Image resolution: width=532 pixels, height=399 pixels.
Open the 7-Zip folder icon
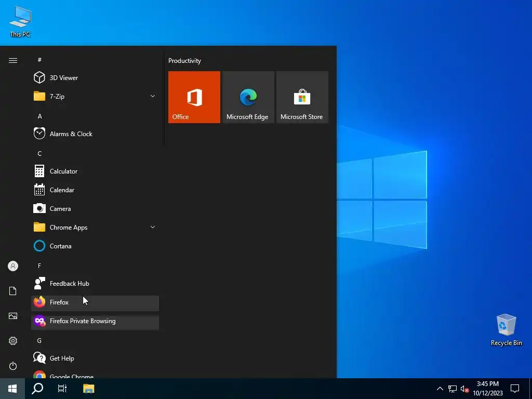[39, 96]
